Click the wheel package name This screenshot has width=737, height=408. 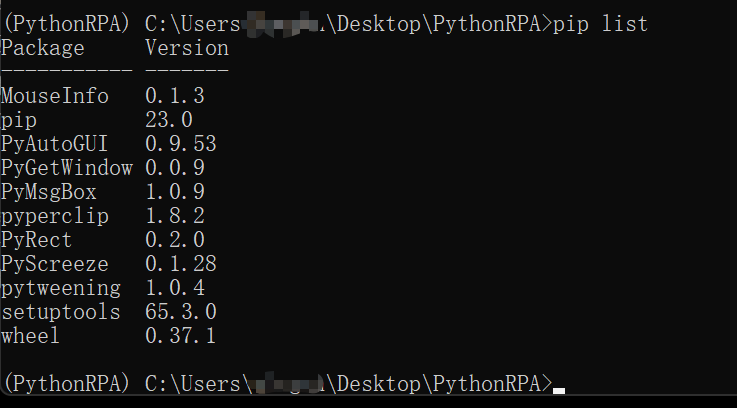(x=31, y=336)
